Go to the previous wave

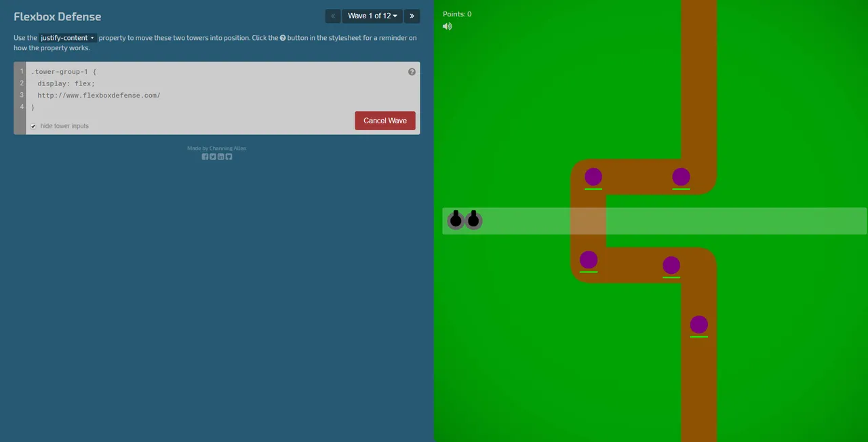(x=333, y=16)
